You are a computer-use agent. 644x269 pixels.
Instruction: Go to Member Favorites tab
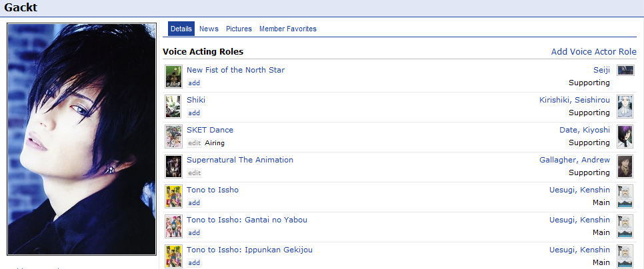288,29
